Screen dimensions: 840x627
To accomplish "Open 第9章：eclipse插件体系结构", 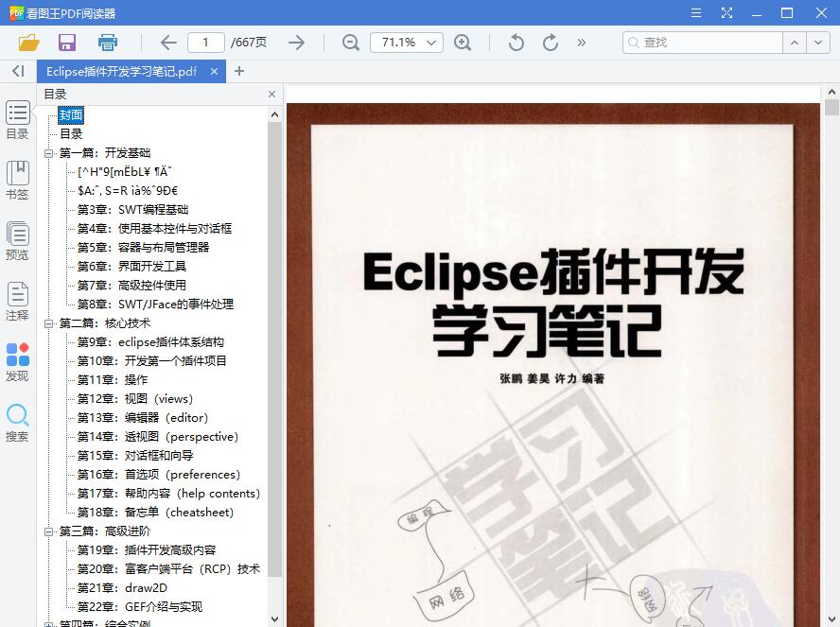I will pos(150,342).
